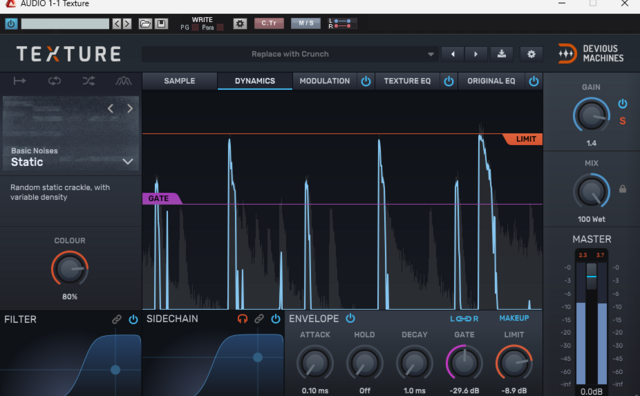
Task: Select granular waveform mode icon
Action: [x=123, y=81]
